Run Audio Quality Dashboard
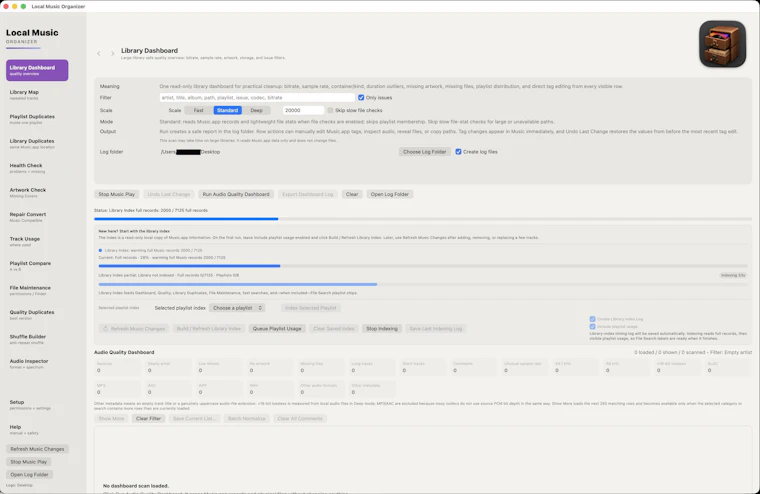Image resolution: width=760 pixels, height=494 pixels. [x=236, y=194]
